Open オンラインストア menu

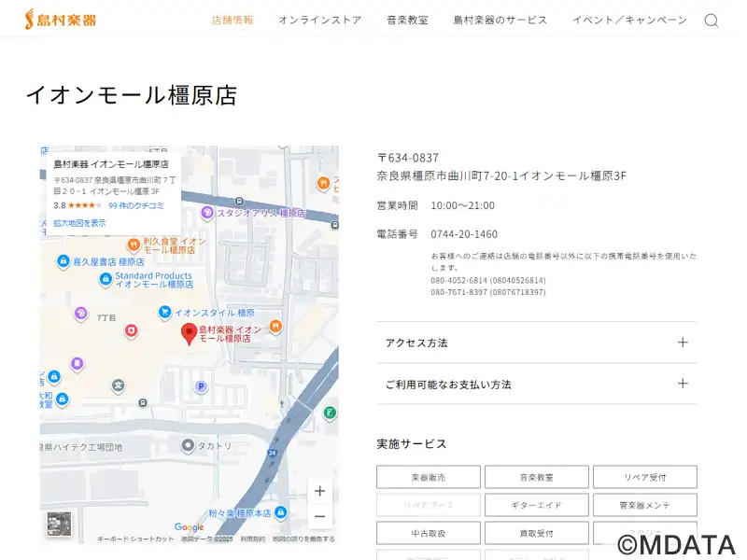pos(320,20)
